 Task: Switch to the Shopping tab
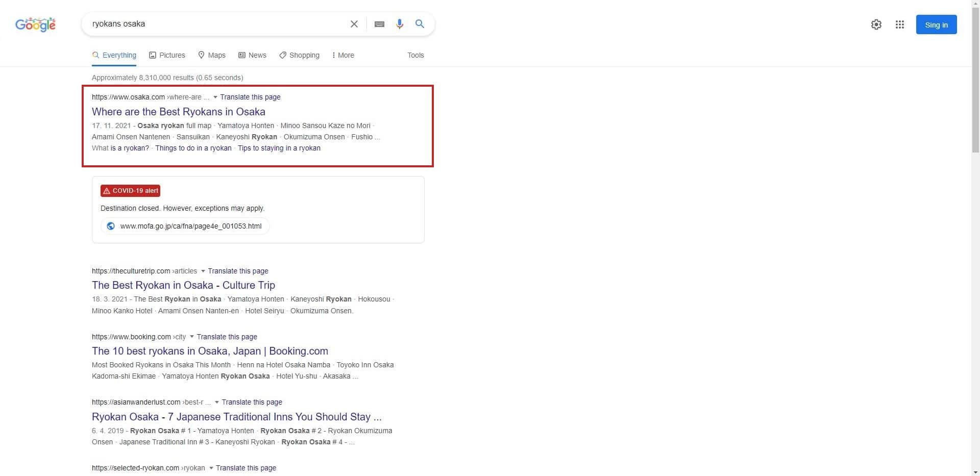click(299, 55)
